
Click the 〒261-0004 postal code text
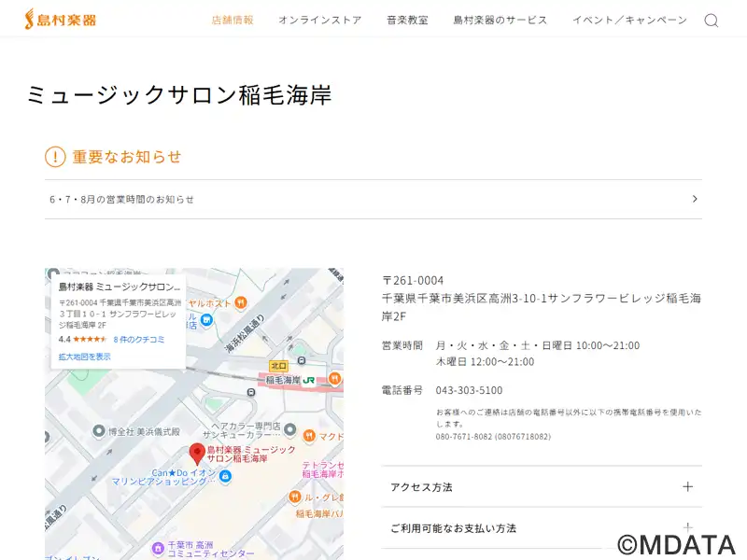point(413,281)
